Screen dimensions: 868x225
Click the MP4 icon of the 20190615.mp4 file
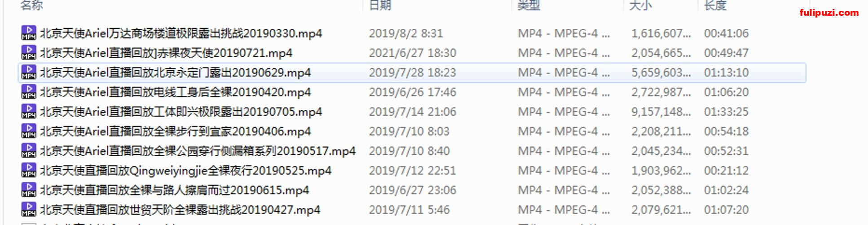tap(29, 190)
